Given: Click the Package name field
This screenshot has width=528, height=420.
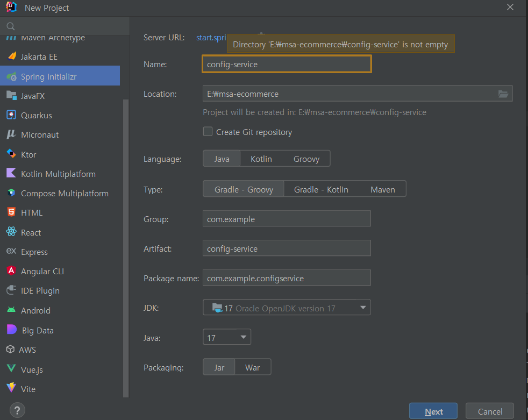Looking at the screenshot, I should pyautogui.click(x=287, y=278).
